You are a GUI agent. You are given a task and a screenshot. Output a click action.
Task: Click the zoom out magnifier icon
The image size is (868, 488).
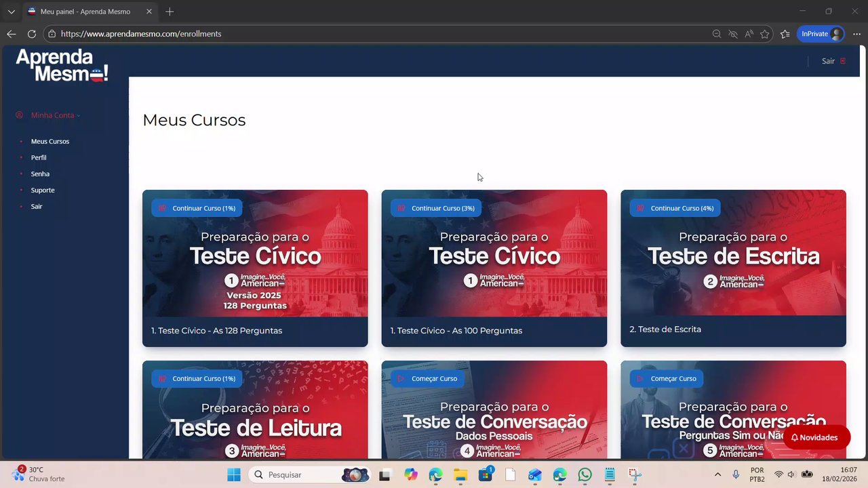pos(716,34)
